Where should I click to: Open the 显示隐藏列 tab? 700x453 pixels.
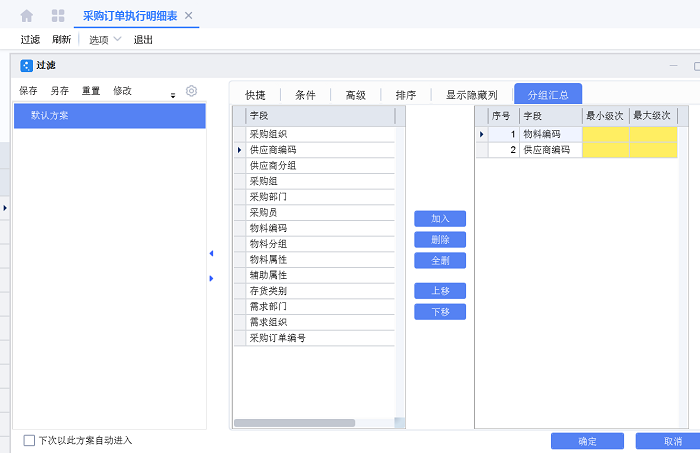pos(471,95)
